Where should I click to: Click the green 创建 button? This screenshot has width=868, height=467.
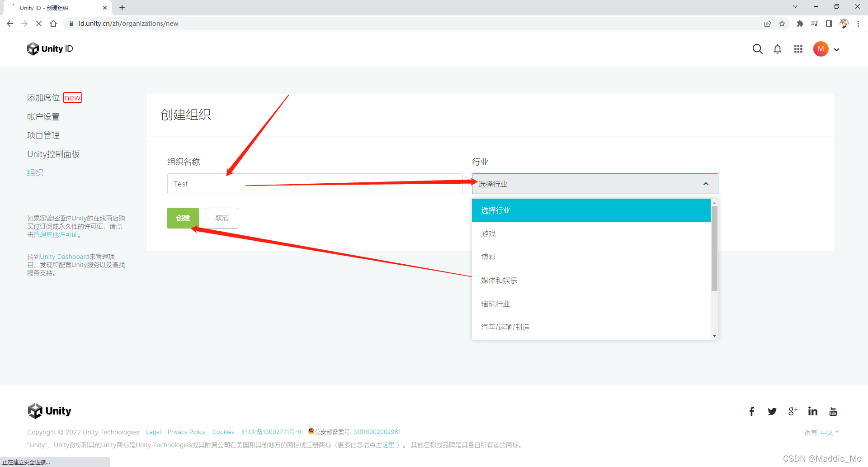pos(183,218)
